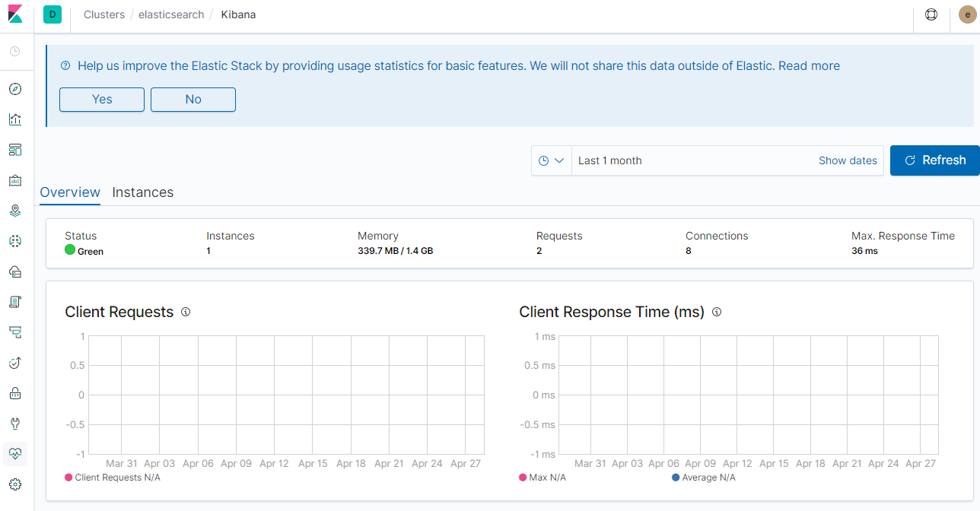Switch to the Instances tab
Viewport: 980px width, 511px height.
(143, 192)
